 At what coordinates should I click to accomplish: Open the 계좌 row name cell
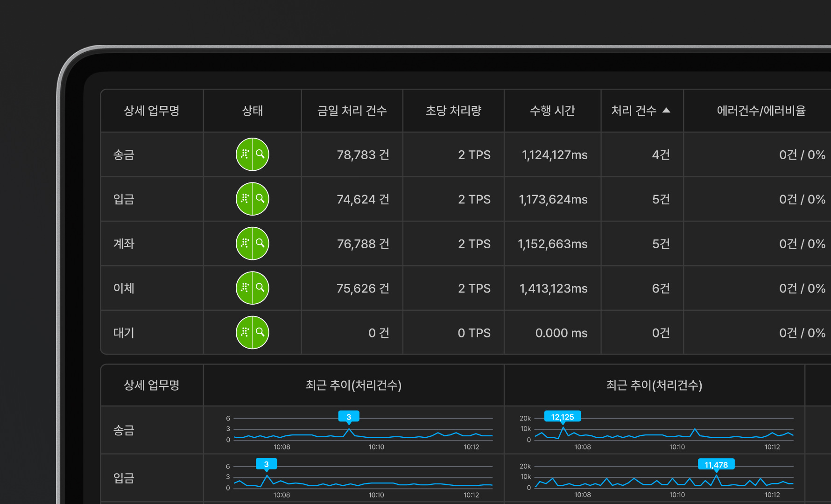pos(124,244)
